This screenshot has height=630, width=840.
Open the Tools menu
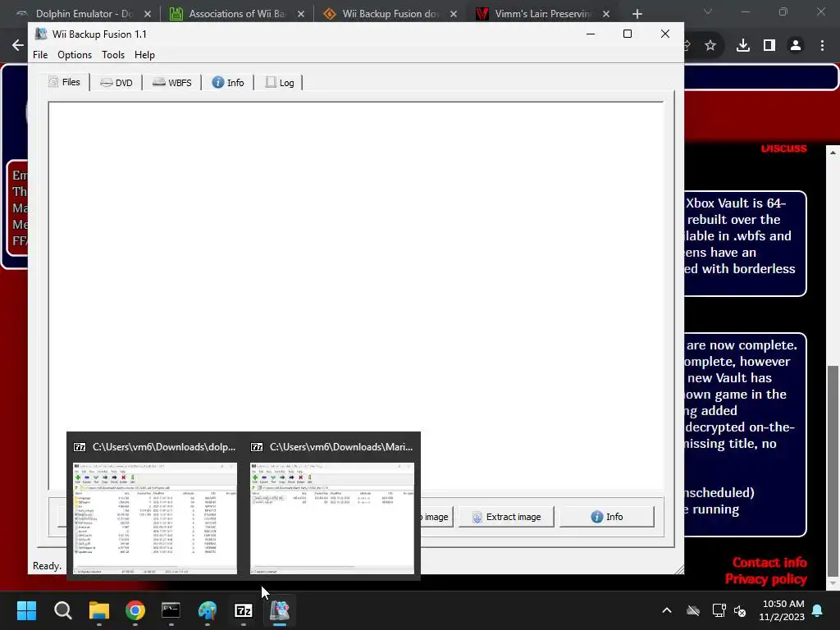point(113,55)
